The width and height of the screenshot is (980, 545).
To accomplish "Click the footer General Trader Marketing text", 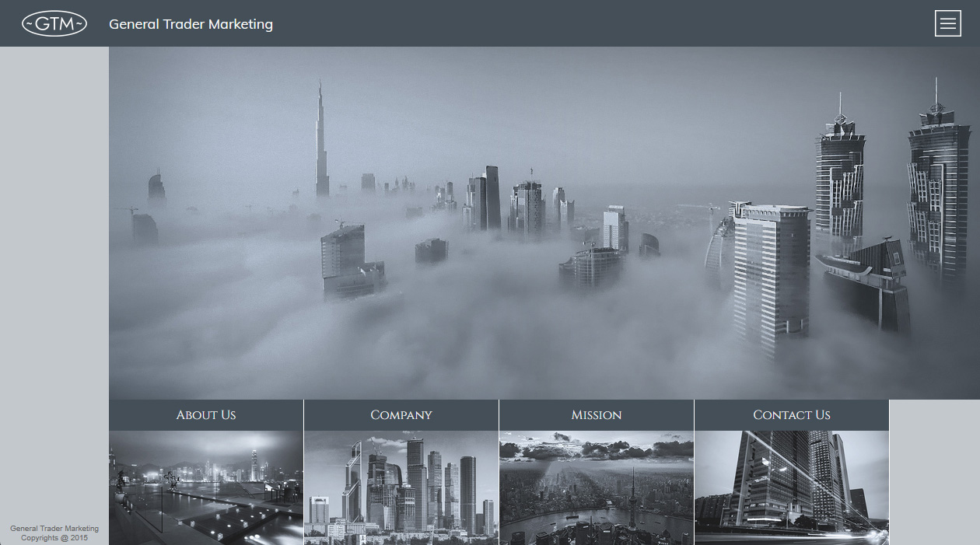I will coord(54,529).
